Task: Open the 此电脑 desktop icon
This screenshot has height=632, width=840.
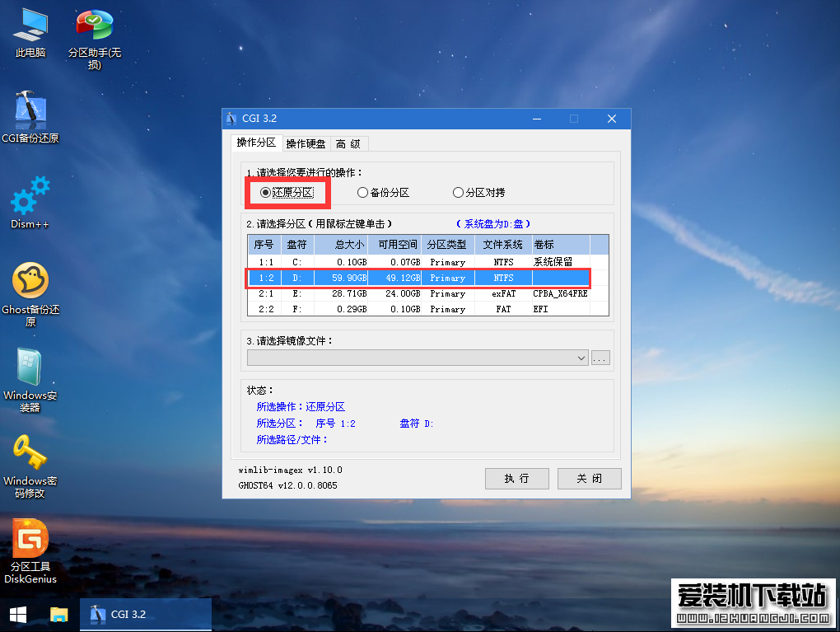Action: pos(30,33)
